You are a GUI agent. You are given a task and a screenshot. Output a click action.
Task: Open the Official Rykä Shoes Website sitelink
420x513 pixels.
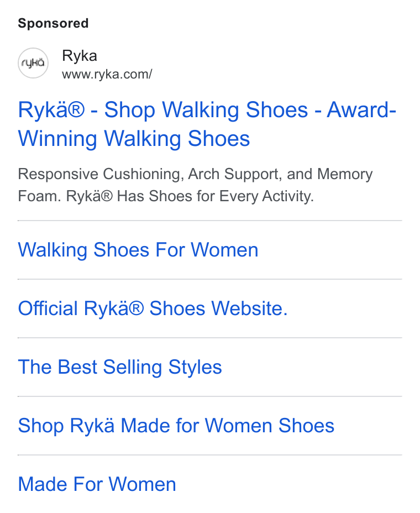(153, 308)
